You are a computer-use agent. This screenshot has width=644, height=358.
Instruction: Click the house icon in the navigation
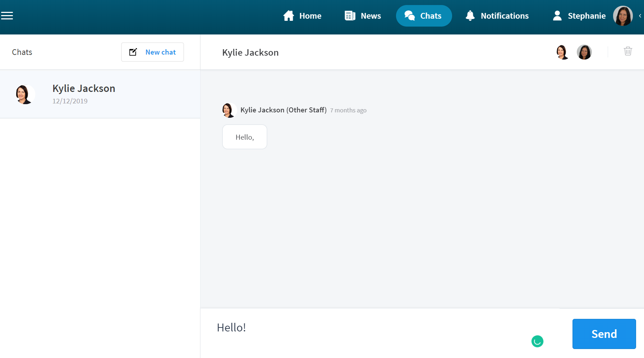(289, 16)
